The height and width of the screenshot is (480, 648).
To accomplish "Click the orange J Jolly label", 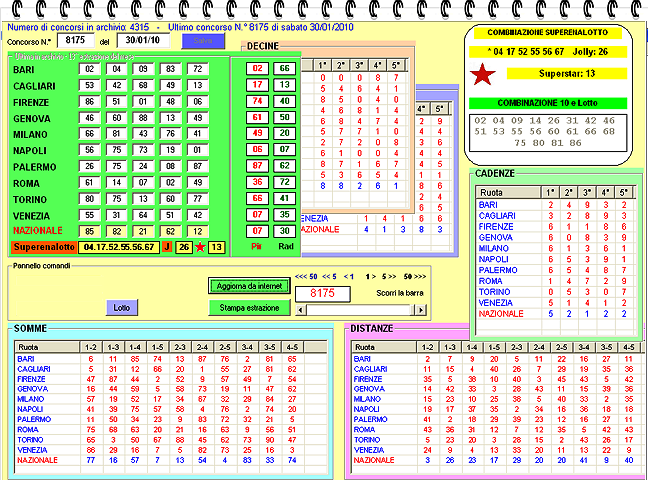I will tap(167, 247).
